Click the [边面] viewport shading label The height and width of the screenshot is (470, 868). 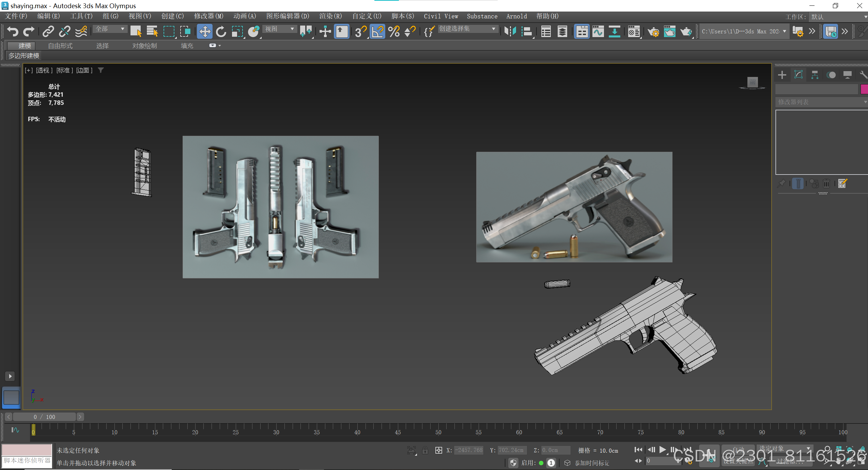(x=84, y=70)
